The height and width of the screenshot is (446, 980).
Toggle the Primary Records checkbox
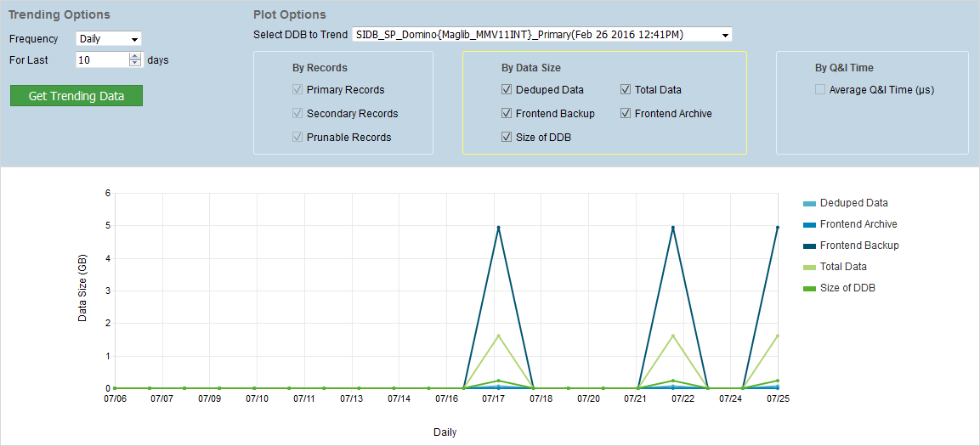point(297,90)
